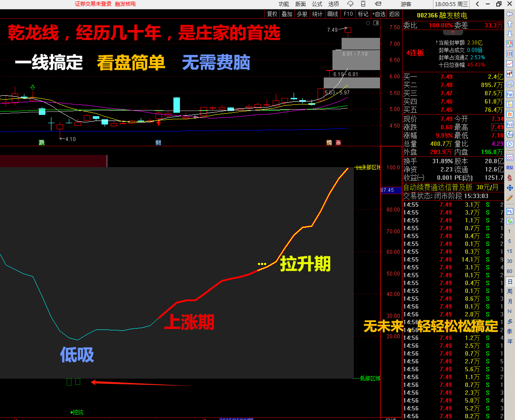
Task: Expand the order book collapse arrow
Action: (453, 33)
